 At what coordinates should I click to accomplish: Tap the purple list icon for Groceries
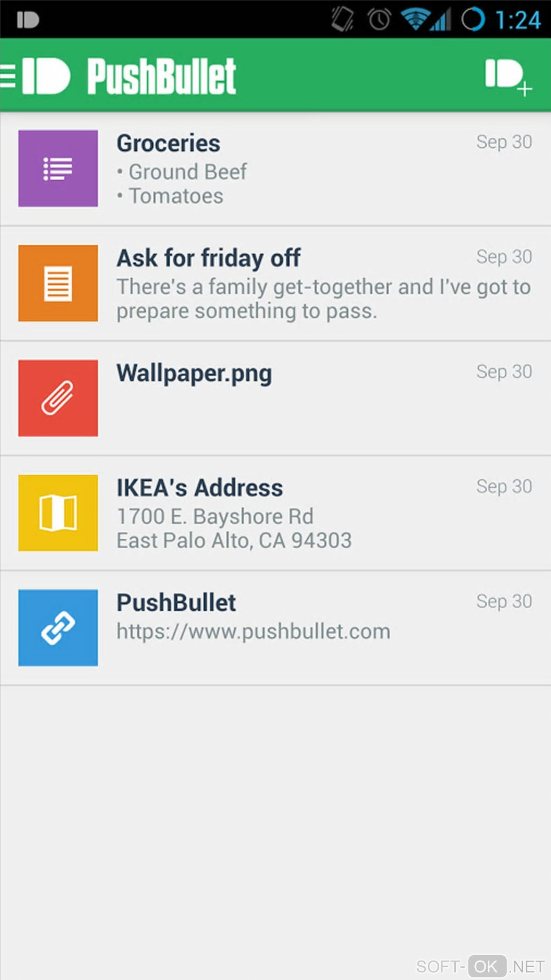[58, 168]
